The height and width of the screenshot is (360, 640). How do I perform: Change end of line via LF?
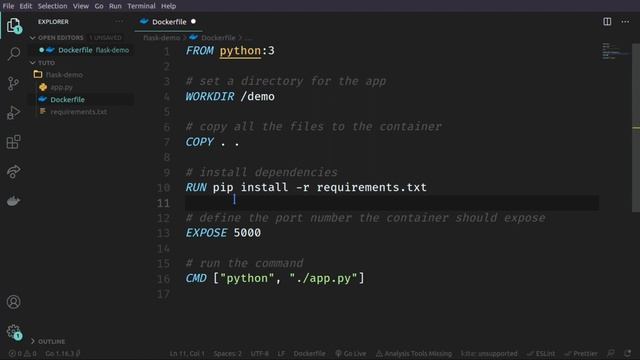(281, 353)
